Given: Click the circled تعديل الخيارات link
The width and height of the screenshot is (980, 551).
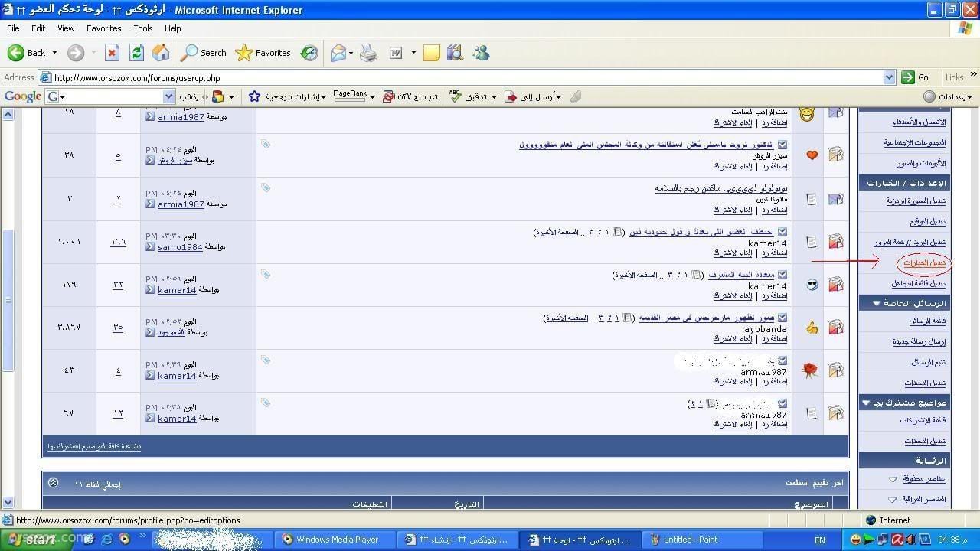Looking at the screenshot, I should [x=924, y=263].
